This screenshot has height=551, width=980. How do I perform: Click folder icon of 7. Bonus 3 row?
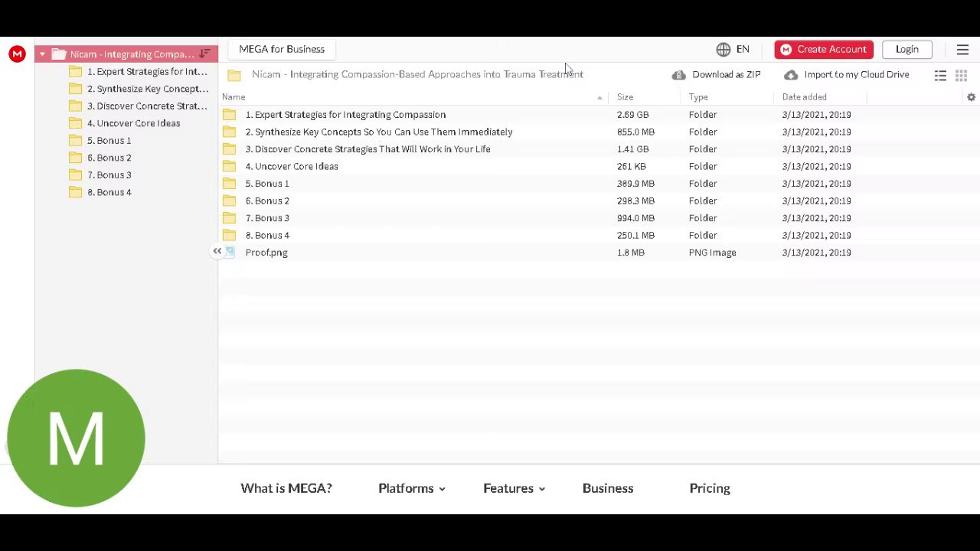[229, 218]
